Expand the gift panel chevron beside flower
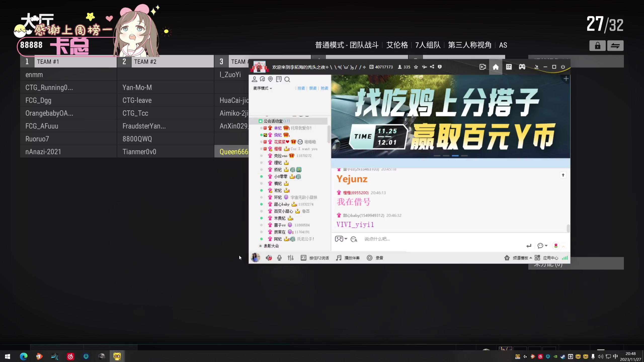 tap(563, 246)
